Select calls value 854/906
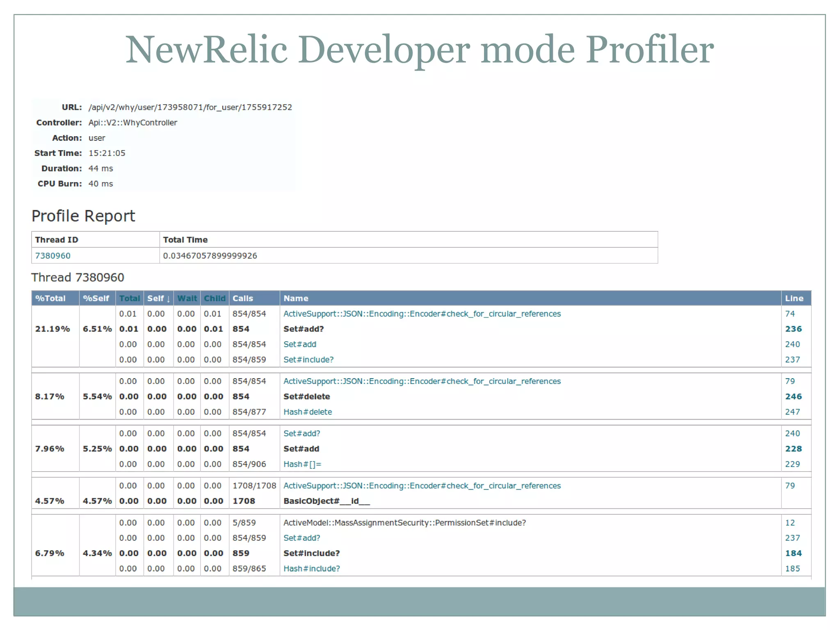Screen dimensions: 840x630 [249, 464]
